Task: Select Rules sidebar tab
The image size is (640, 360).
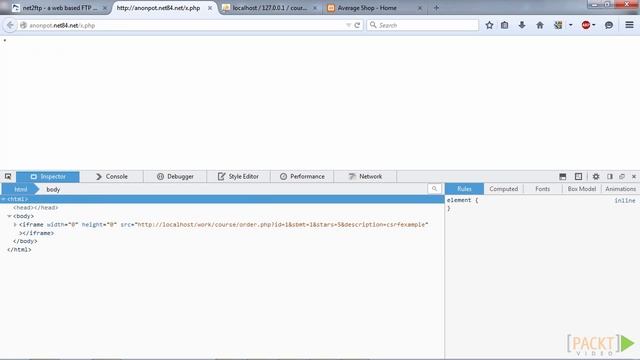Action: [x=464, y=189]
